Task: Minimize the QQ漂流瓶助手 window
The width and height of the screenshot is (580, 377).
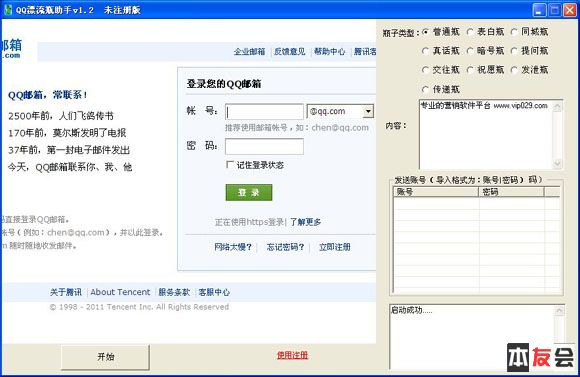Action: 539,10
